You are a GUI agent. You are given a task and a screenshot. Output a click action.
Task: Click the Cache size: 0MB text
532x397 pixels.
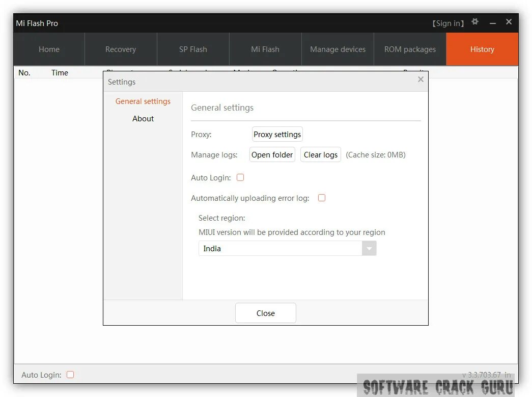(376, 155)
